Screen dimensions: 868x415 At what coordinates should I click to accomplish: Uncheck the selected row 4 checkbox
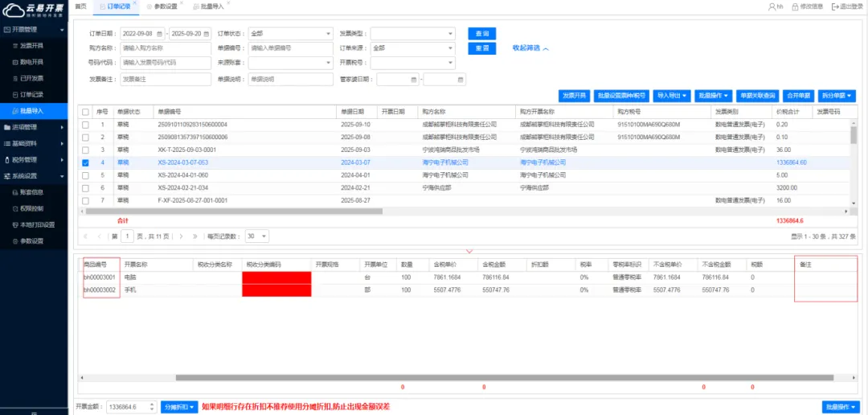coord(85,162)
